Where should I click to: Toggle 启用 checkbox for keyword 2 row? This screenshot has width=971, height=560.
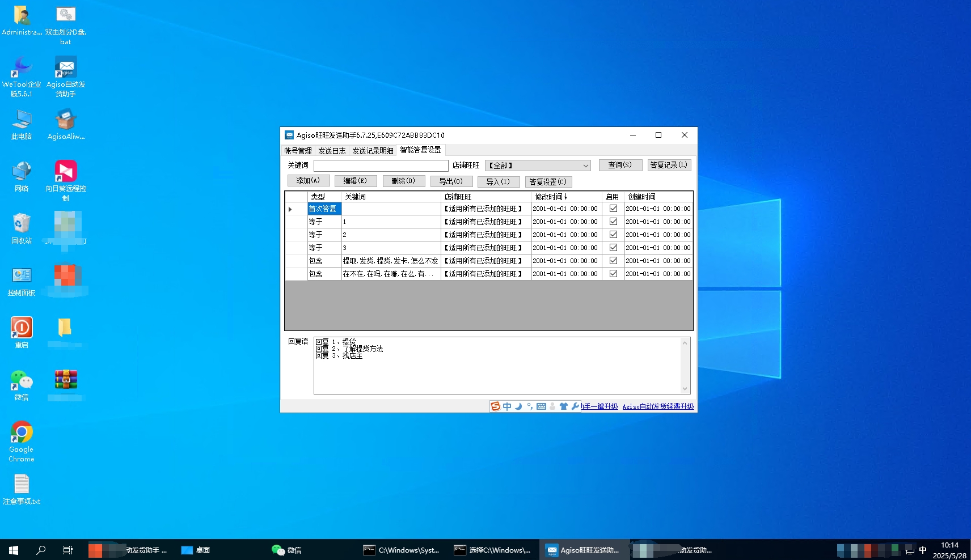[613, 235]
